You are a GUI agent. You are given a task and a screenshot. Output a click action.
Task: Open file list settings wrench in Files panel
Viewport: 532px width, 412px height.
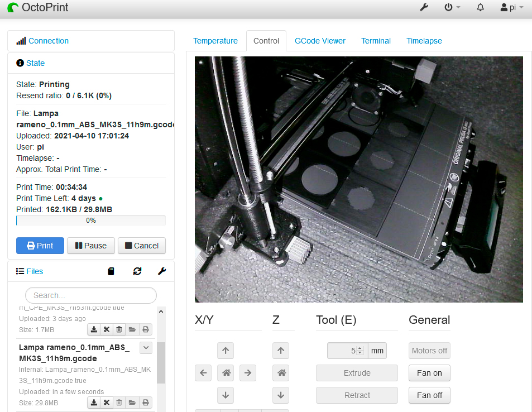click(x=162, y=271)
